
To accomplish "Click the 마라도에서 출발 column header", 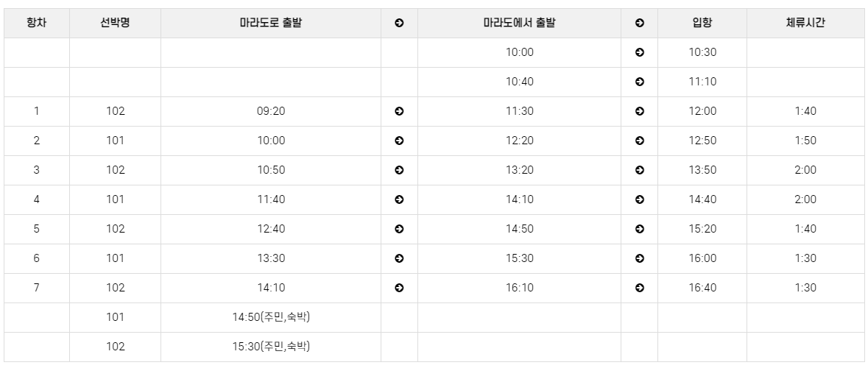I will (x=519, y=24).
